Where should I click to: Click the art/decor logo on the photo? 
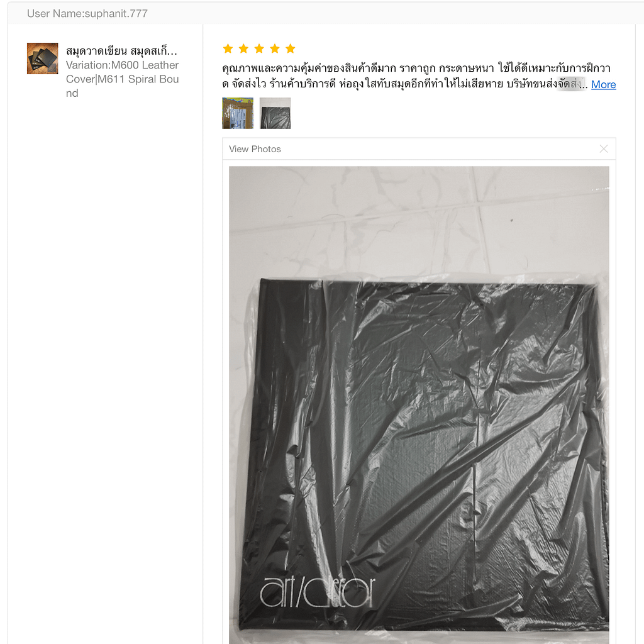click(x=318, y=591)
